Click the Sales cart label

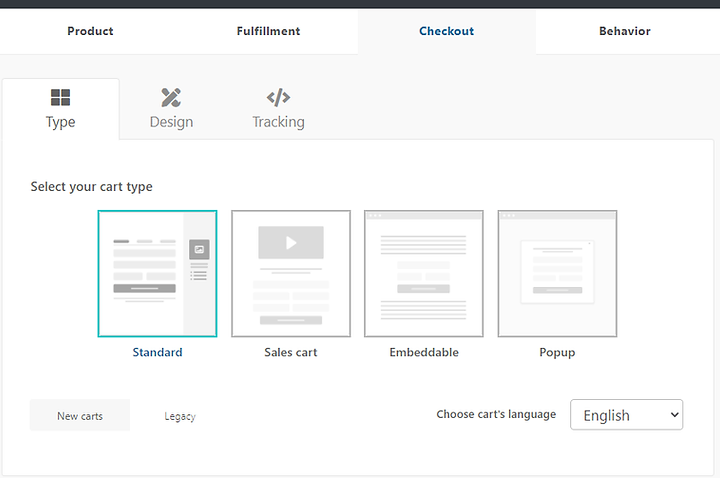tap(291, 352)
